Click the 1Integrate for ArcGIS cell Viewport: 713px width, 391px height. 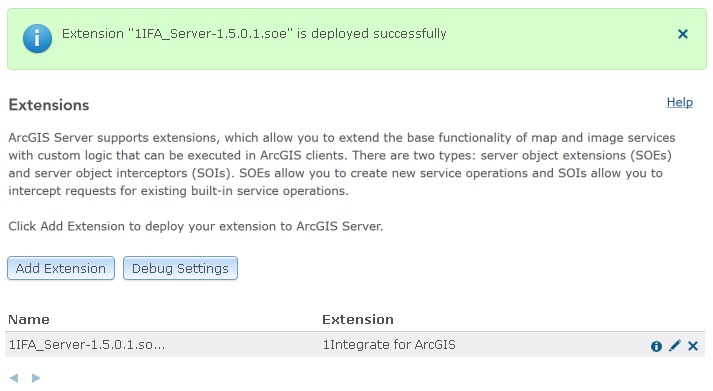click(389, 345)
